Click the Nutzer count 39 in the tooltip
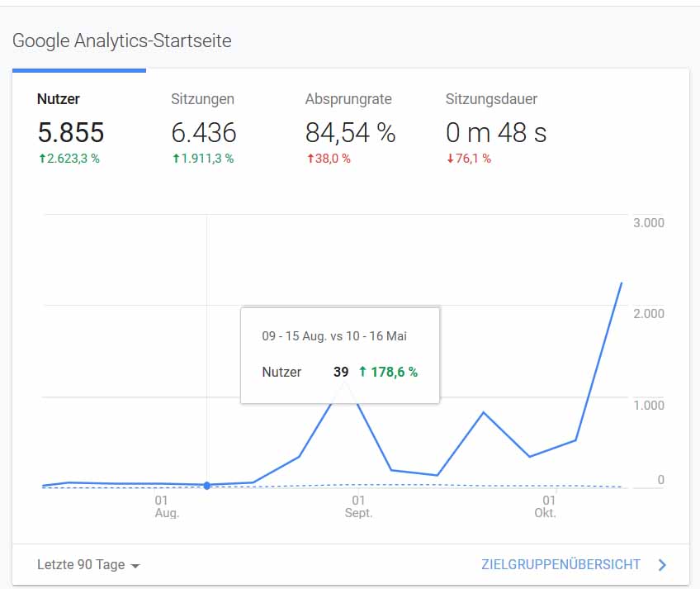 341,372
